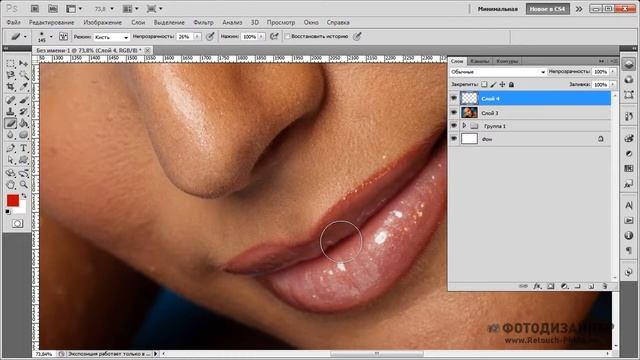This screenshot has height=360, width=640.
Task: Select Минимальная workspace button
Action: pos(498,9)
